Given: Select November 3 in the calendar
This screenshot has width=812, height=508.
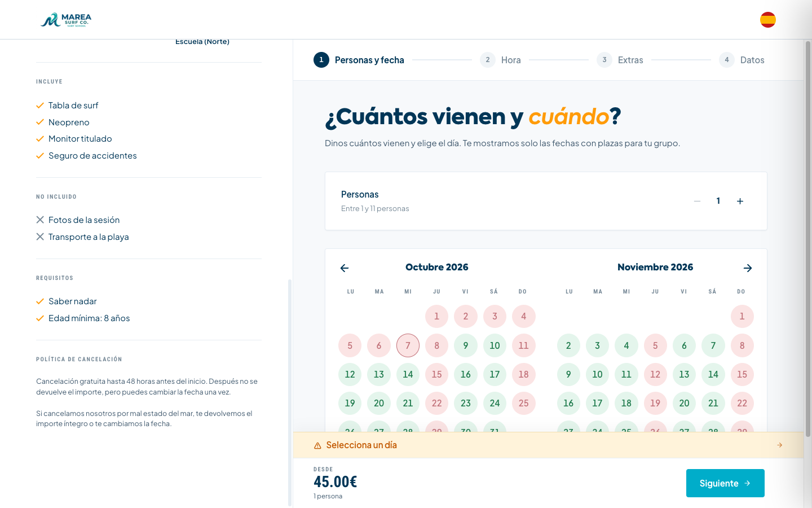Looking at the screenshot, I should [597, 345].
